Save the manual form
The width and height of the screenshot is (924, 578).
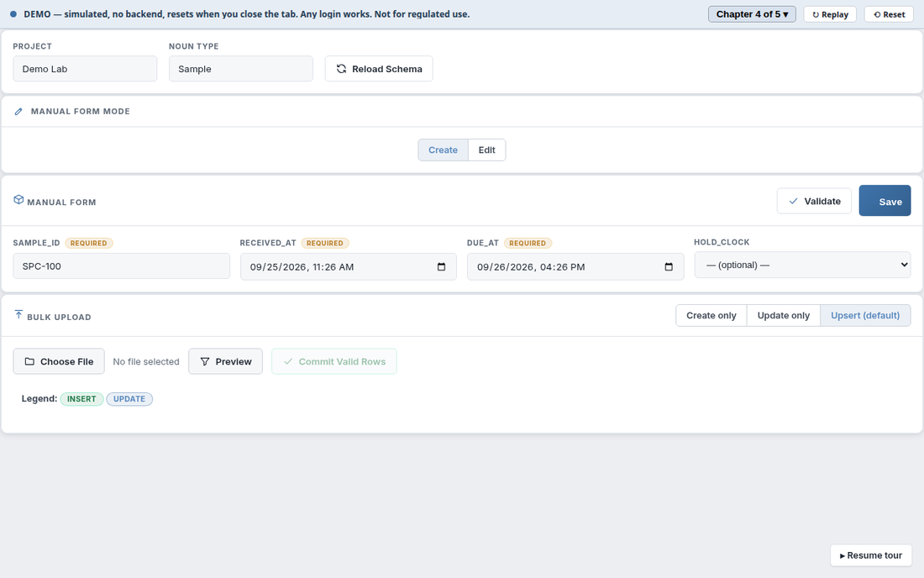(885, 201)
